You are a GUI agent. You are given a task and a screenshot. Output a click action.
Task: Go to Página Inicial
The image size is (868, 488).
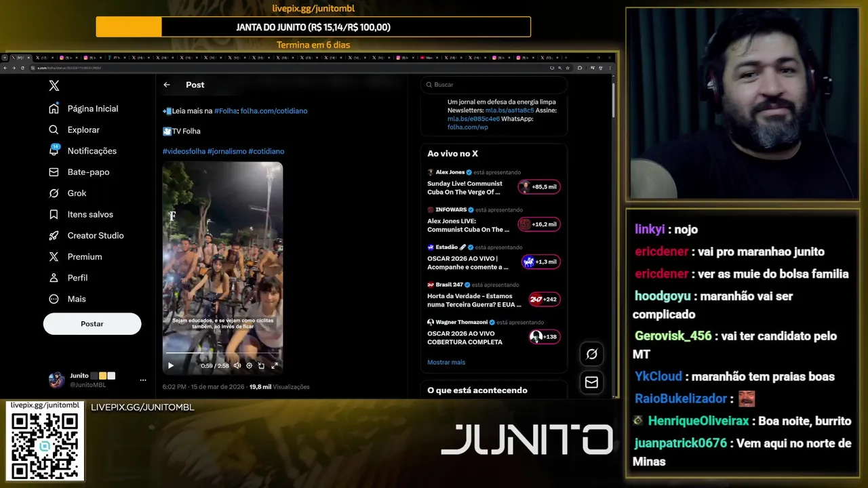point(83,108)
